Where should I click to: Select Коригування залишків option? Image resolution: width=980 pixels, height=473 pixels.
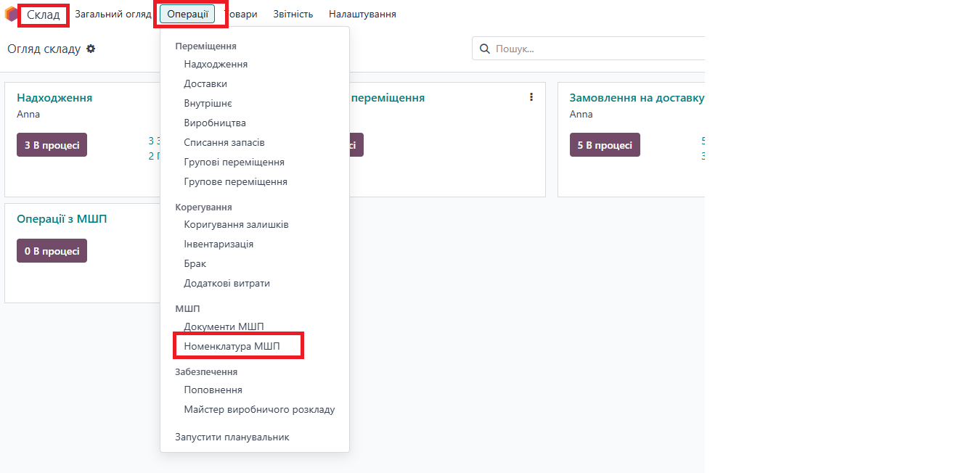[236, 225]
